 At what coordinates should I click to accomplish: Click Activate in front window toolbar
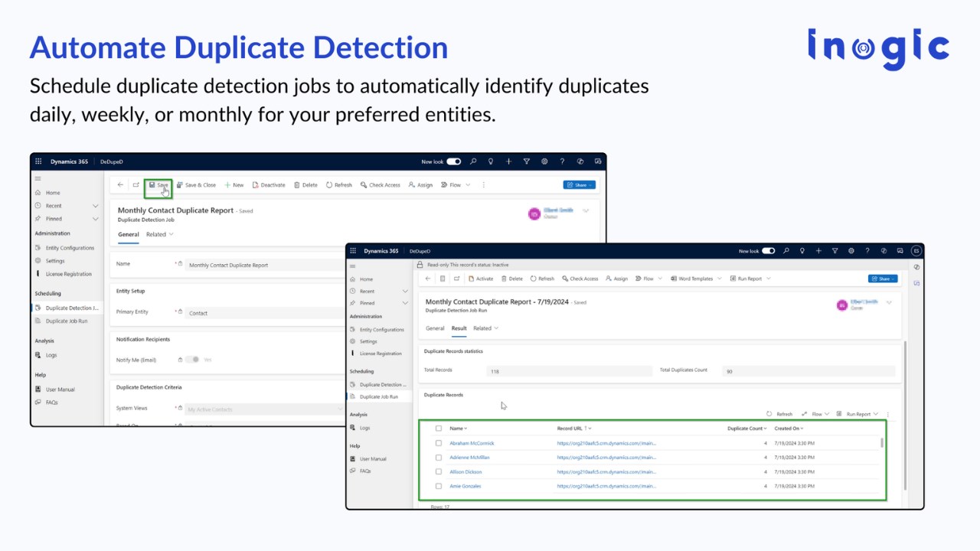pos(481,279)
